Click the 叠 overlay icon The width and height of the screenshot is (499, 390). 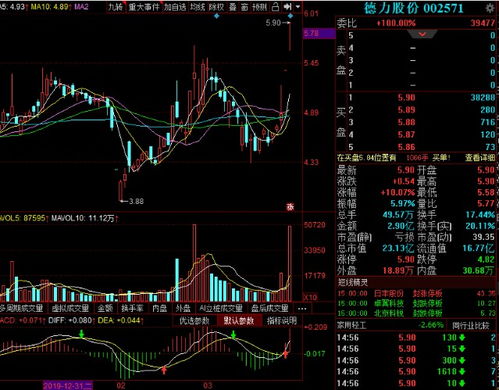coord(233,7)
